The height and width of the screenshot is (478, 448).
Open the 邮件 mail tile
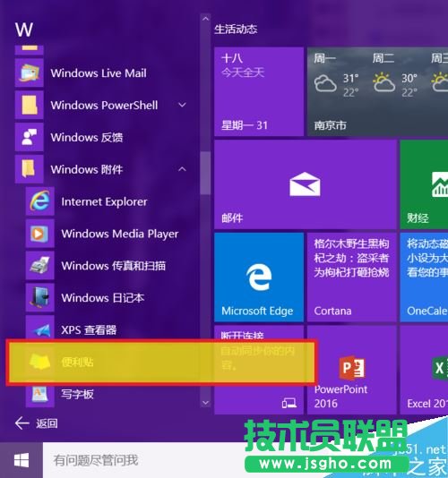pyautogui.click(x=306, y=184)
